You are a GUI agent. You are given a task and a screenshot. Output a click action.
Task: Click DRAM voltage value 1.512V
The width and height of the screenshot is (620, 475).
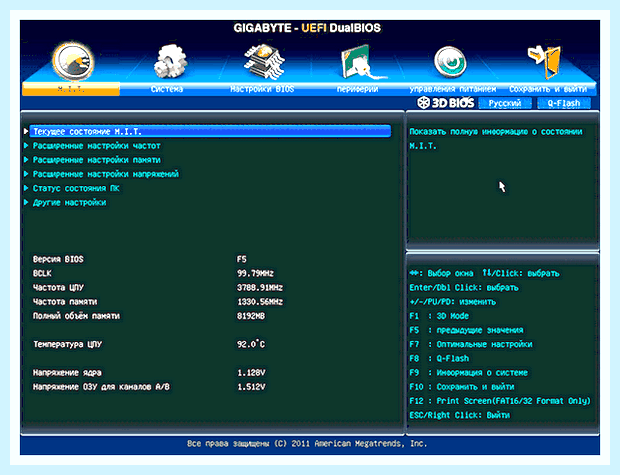[251, 387]
